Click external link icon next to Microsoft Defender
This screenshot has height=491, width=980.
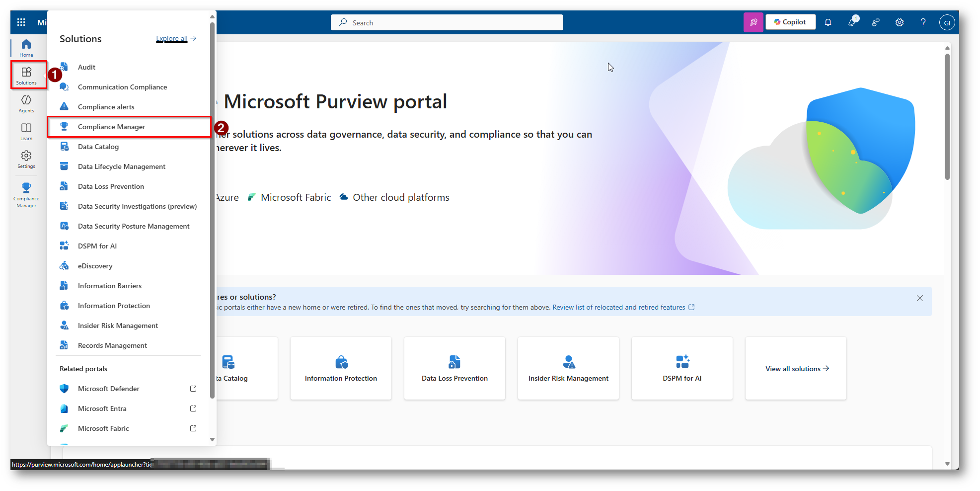click(193, 389)
